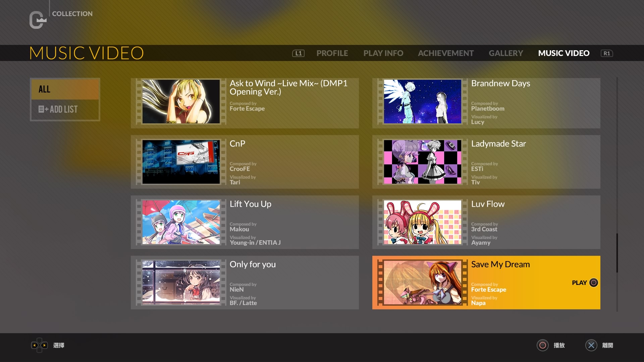Click the 選擇 label in footer
This screenshot has width=644, height=362.
[59, 345]
